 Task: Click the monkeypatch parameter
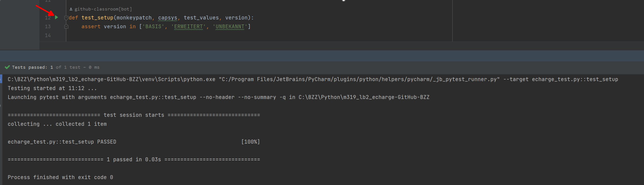(x=134, y=18)
